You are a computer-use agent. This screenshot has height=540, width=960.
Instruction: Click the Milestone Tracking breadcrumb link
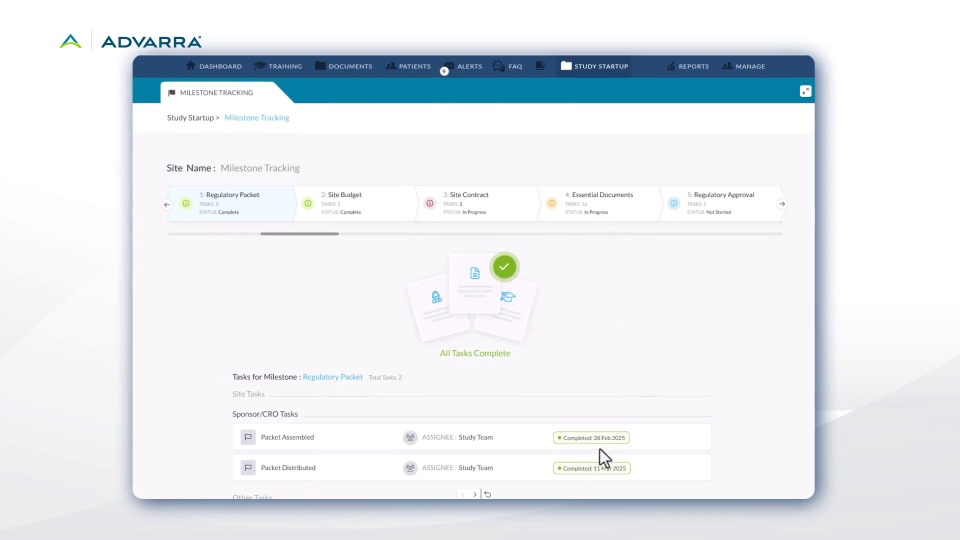[x=257, y=118]
